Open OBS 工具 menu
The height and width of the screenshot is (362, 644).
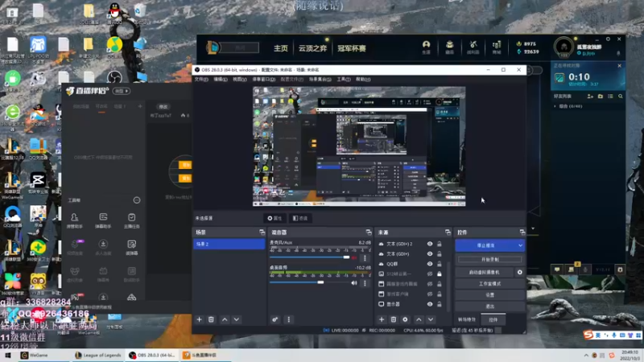click(344, 79)
